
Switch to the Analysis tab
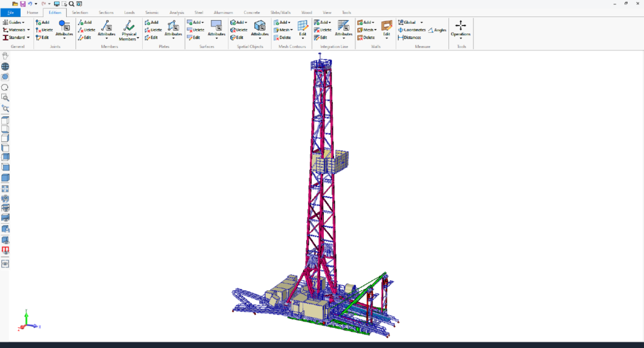(177, 13)
